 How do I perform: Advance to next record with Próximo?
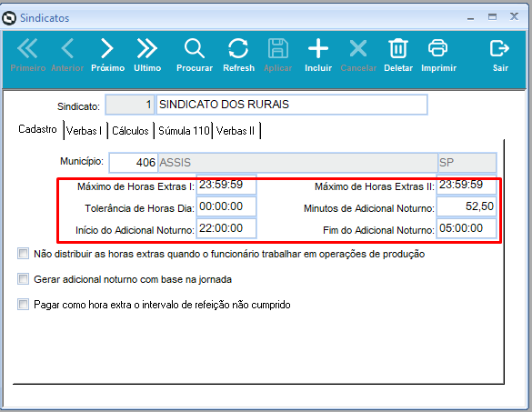[x=107, y=55]
